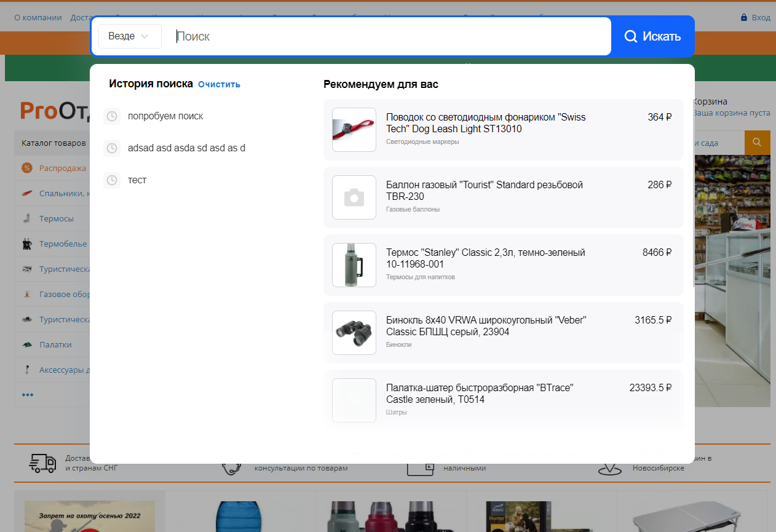Screen dimensions: 776x532
Task: Click the Термосы thermos icon in sidebar
Action: [27, 218]
